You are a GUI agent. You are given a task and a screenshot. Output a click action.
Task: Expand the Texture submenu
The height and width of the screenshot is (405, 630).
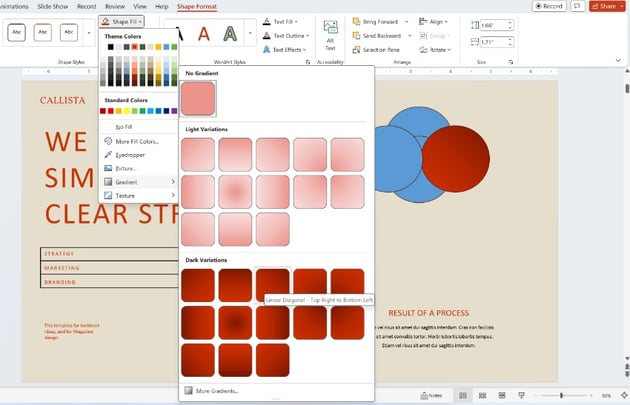click(x=126, y=196)
